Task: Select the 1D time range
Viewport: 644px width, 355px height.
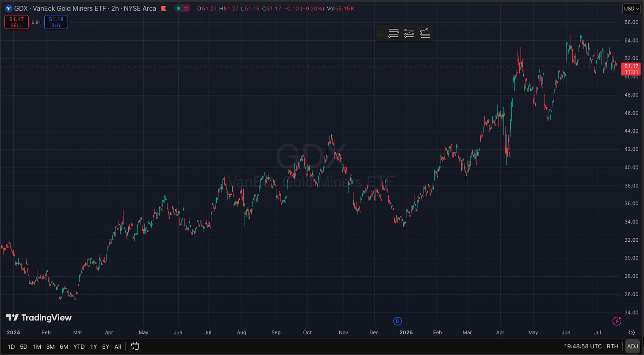Action: click(11, 347)
